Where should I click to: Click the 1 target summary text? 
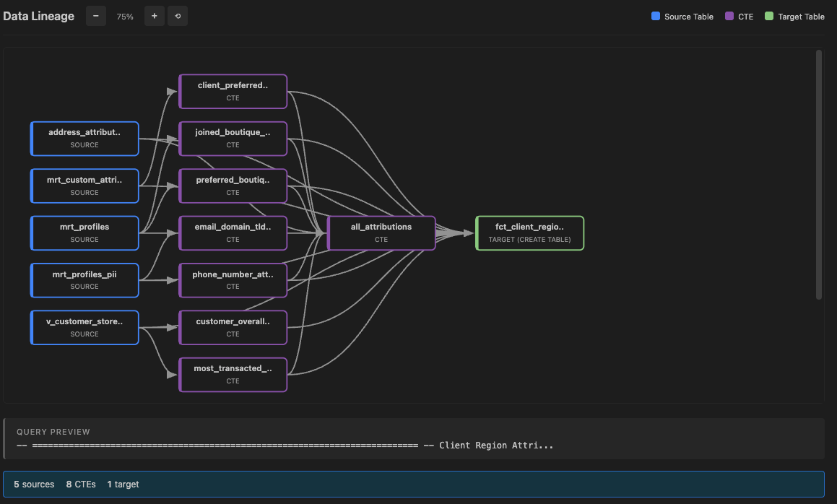(123, 485)
